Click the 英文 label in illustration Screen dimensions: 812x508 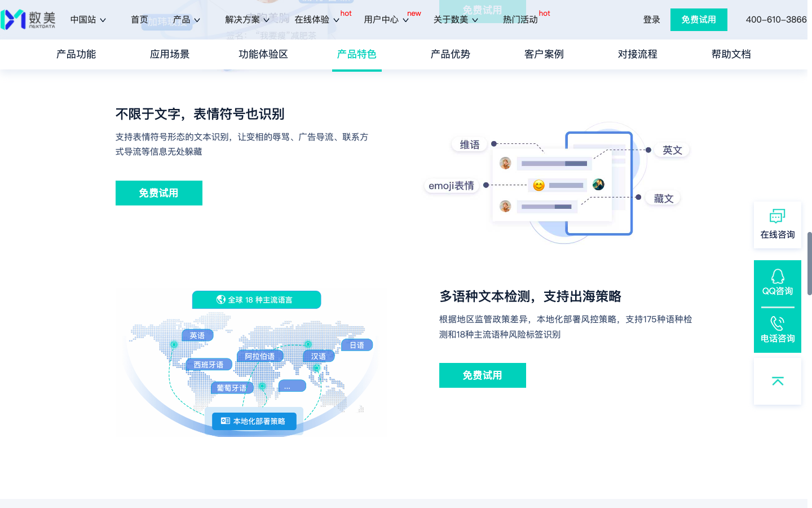672,150
